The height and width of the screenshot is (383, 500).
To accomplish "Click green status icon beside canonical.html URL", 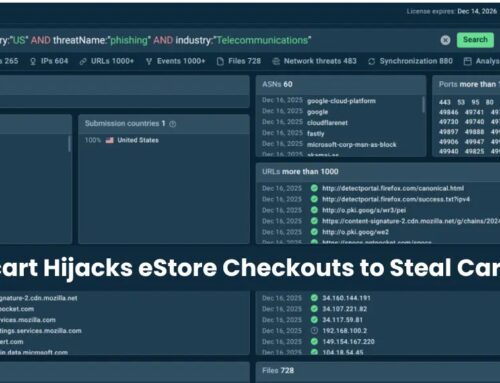I will (x=314, y=188).
